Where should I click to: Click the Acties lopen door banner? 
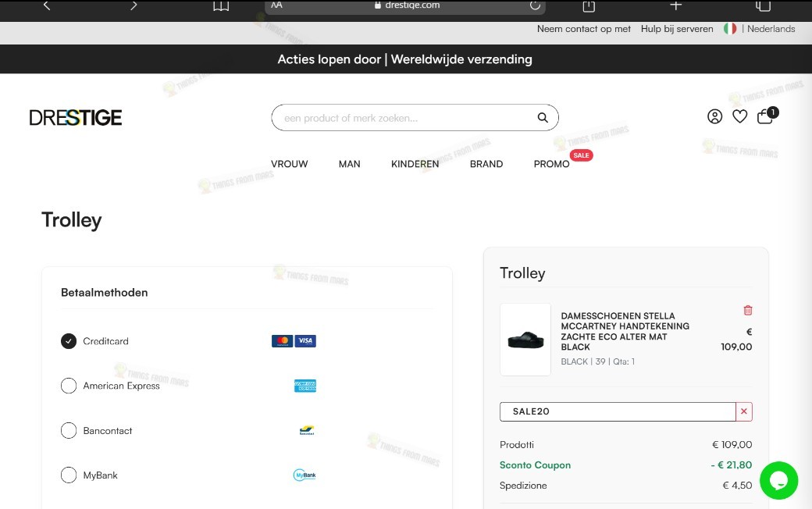click(405, 59)
